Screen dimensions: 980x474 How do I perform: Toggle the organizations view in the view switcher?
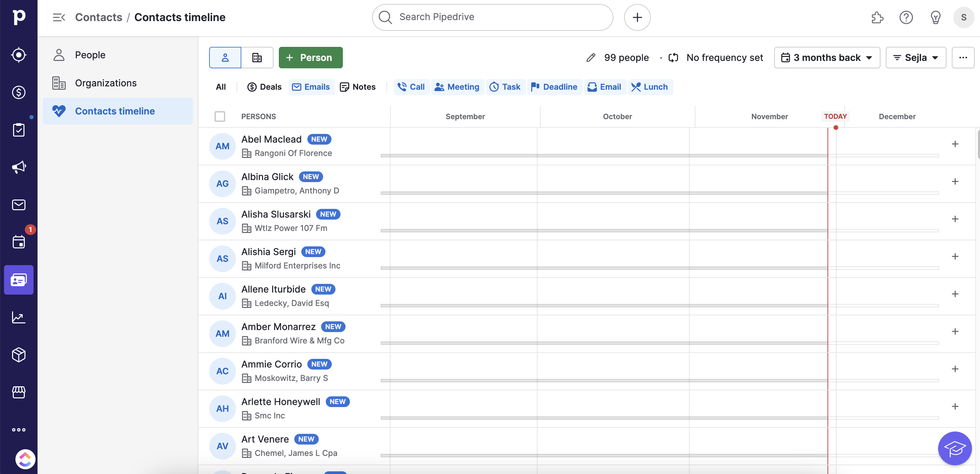(257, 57)
